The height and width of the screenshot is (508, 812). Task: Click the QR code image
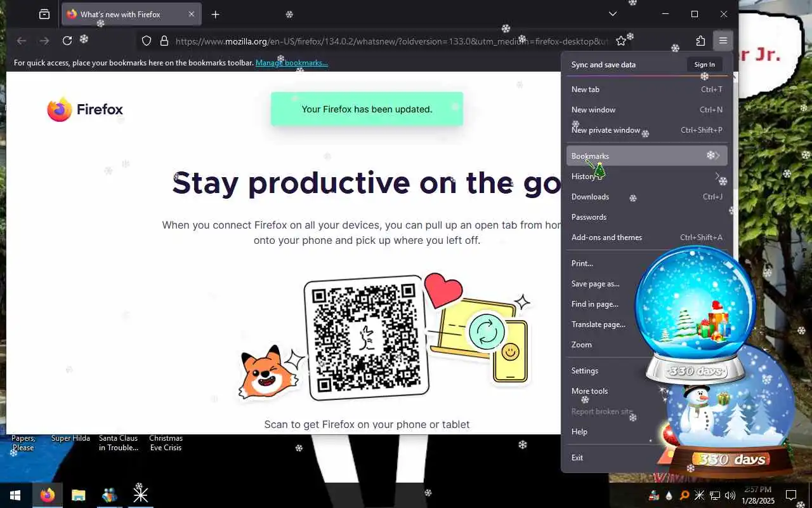(367, 338)
